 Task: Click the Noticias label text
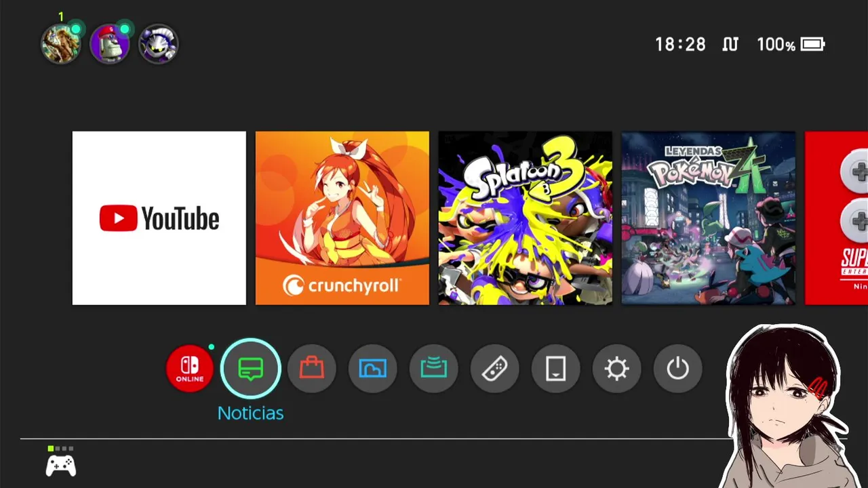coord(251,413)
